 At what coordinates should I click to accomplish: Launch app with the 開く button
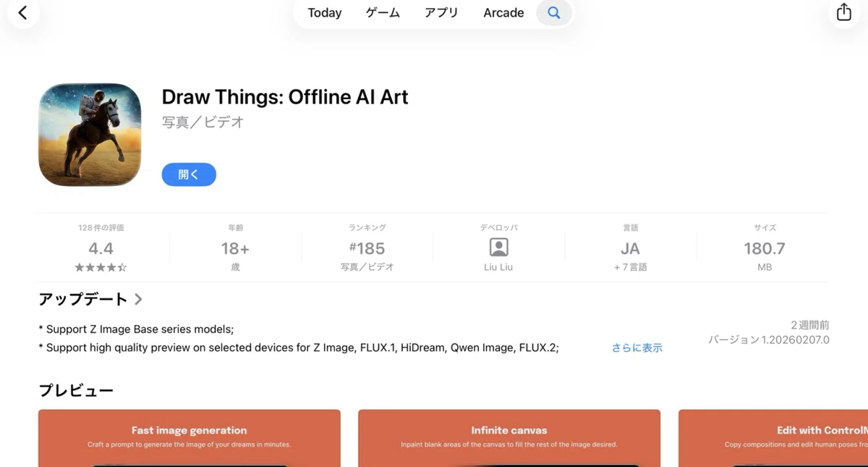[x=189, y=174]
